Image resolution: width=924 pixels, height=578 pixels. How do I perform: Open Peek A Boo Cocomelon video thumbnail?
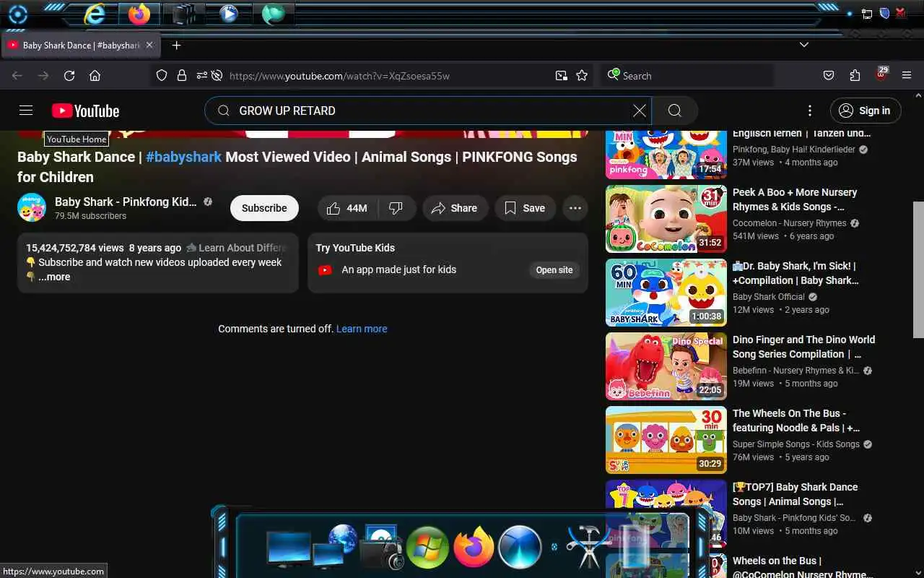coord(666,219)
